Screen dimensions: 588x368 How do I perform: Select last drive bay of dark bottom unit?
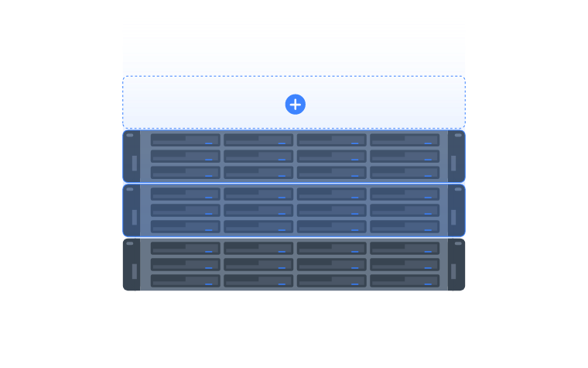coord(405,281)
